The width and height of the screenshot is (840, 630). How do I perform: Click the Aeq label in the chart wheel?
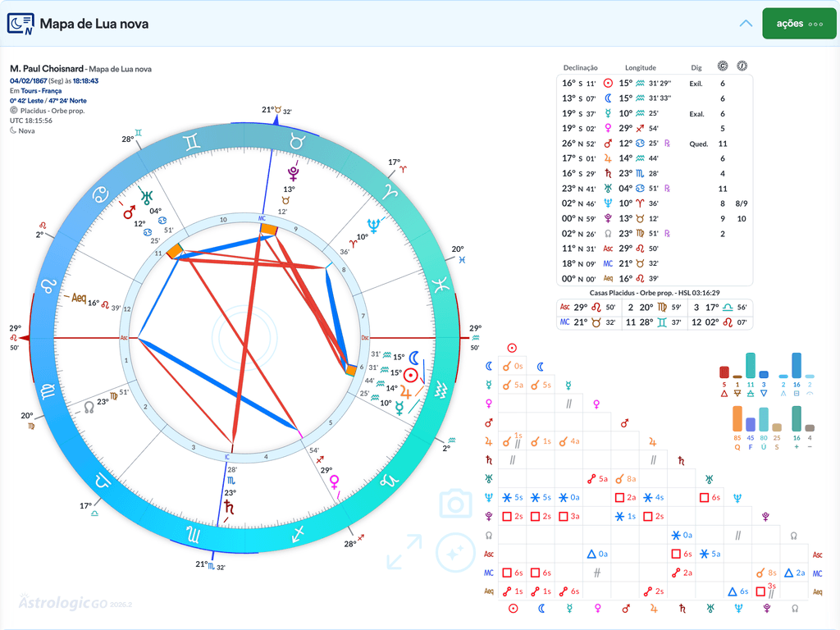(79, 298)
